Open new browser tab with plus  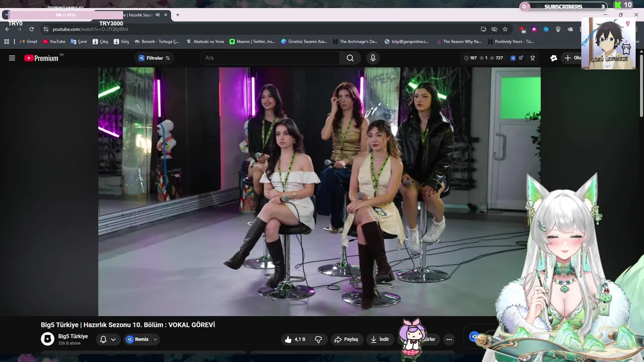pos(178,15)
